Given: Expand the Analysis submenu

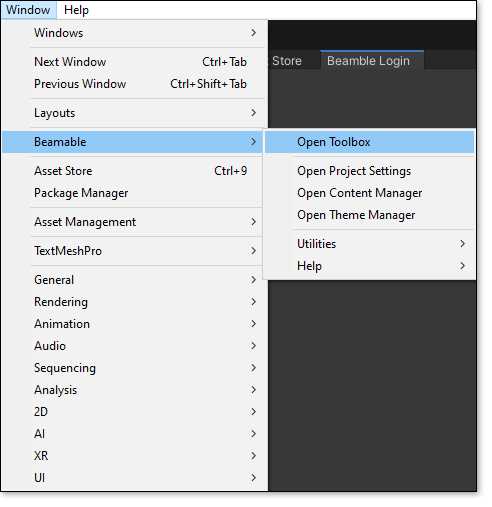Looking at the screenshot, I should click(134, 390).
